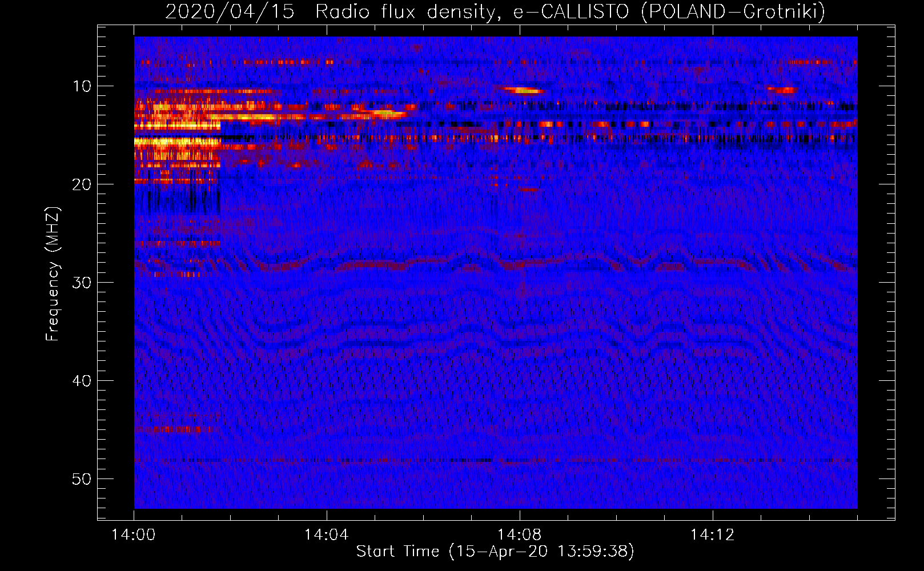Click the 14:08 time tick label
Viewport: 924px width, 571px height.
coord(519,535)
